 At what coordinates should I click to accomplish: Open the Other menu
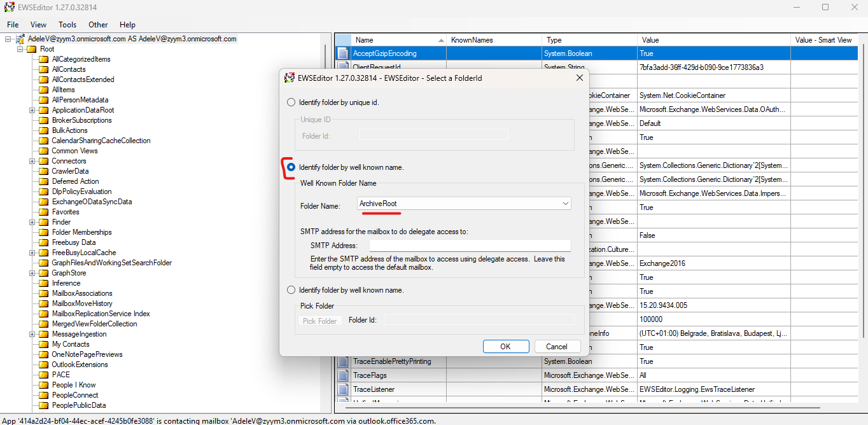[x=98, y=25]
